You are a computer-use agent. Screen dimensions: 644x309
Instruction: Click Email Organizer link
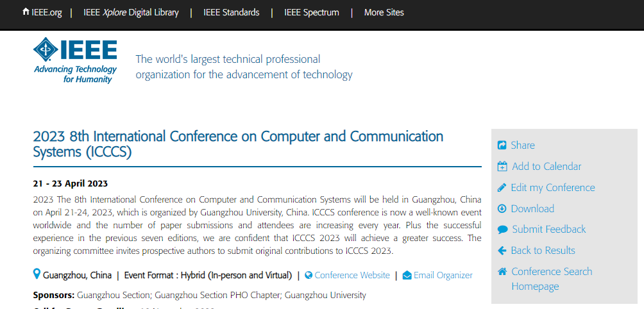pyautogui.click(x=443, y=275)
